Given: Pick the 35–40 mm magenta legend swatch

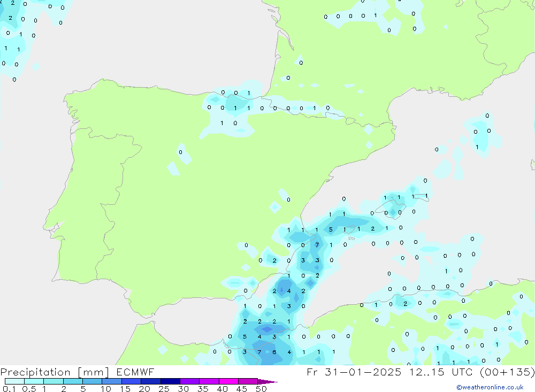Looking at the screenshot, I should click(209, 381).
